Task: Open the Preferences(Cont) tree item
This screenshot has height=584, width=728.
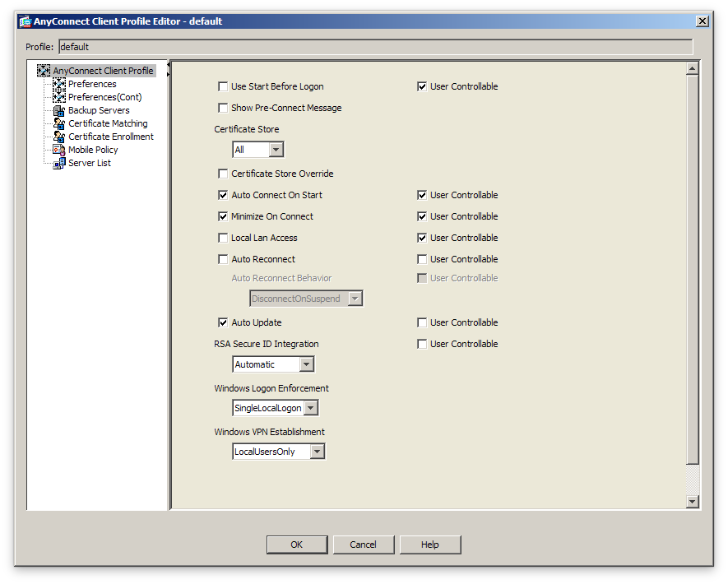Action: tap(105, 97)
